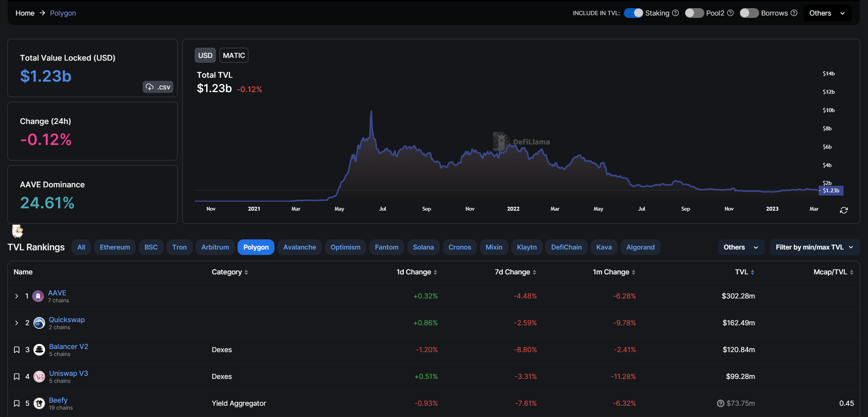Bookmark the Balancer V2 row
The width and height of the screenshot is (868, 417).
[x=17, y=350]
